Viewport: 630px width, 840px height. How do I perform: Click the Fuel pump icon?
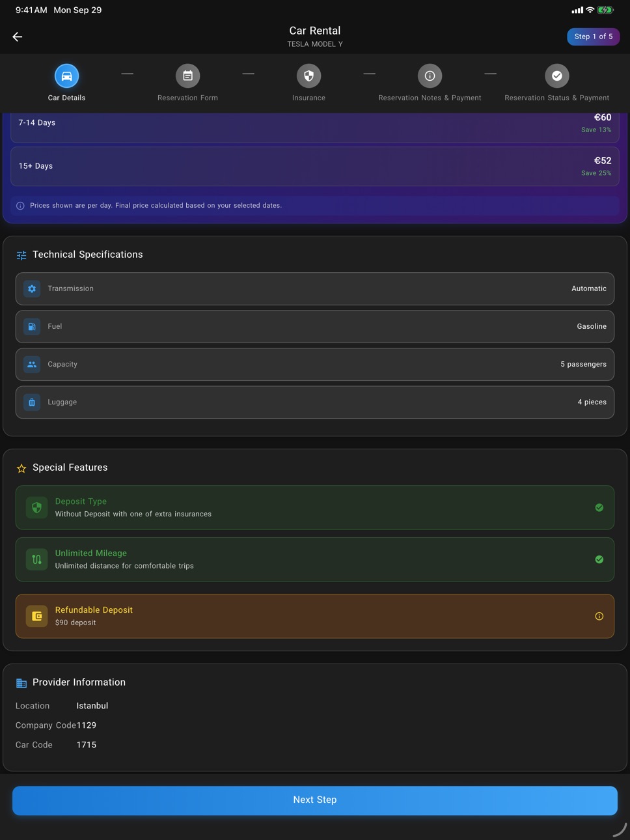(32, 326)
